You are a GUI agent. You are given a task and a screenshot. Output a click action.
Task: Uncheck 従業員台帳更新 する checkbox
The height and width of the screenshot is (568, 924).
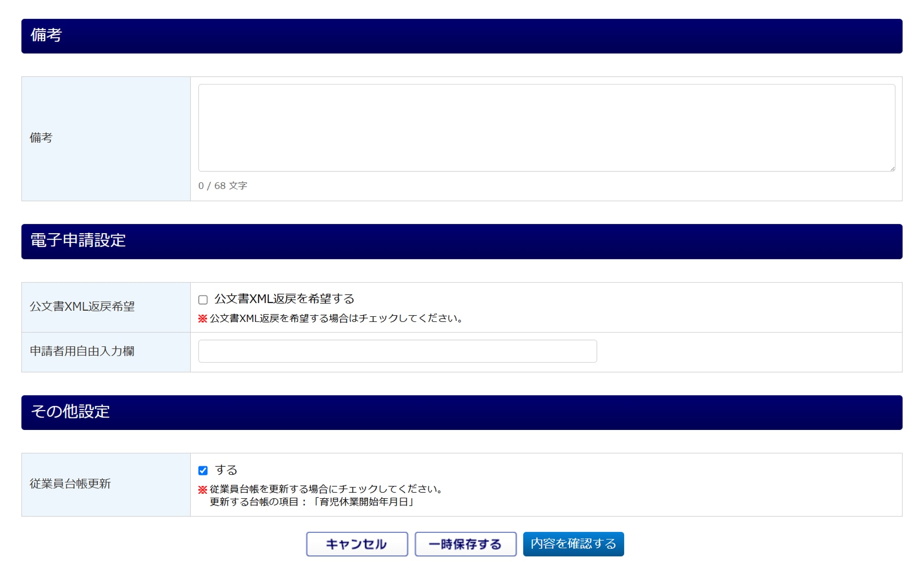pos(203,471)
